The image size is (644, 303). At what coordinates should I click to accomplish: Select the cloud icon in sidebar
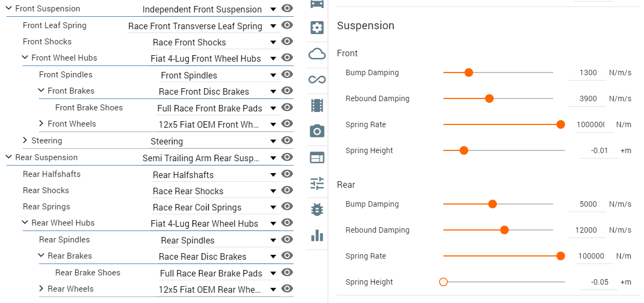317,54
